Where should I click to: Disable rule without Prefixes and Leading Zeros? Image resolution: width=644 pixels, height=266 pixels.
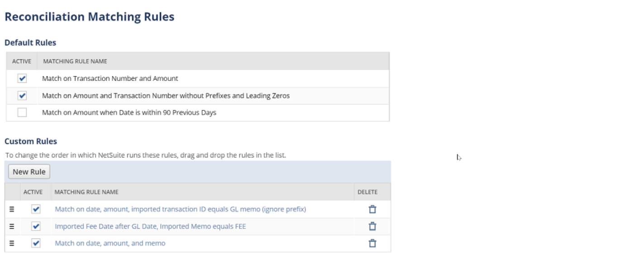point(22,96)
